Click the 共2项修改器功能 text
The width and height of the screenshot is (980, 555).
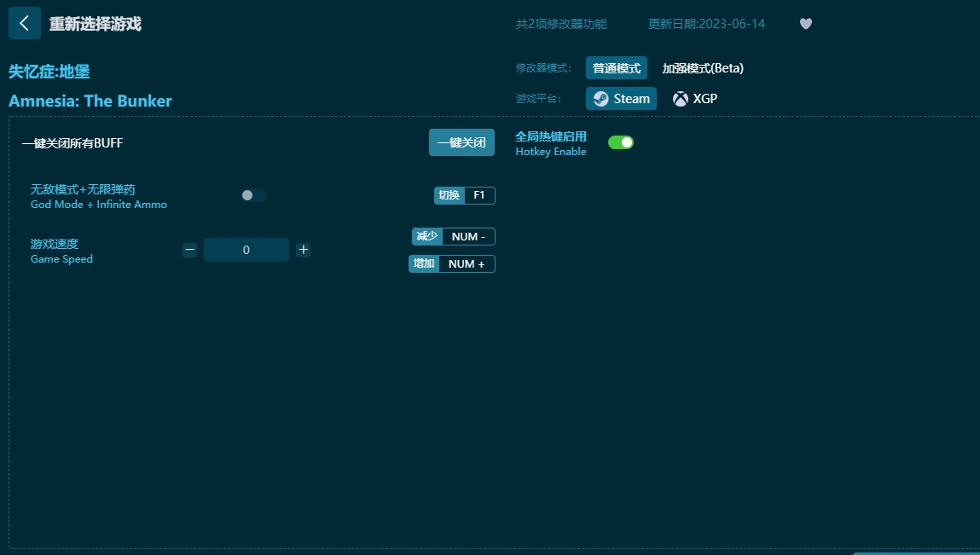tap(561, 24)
